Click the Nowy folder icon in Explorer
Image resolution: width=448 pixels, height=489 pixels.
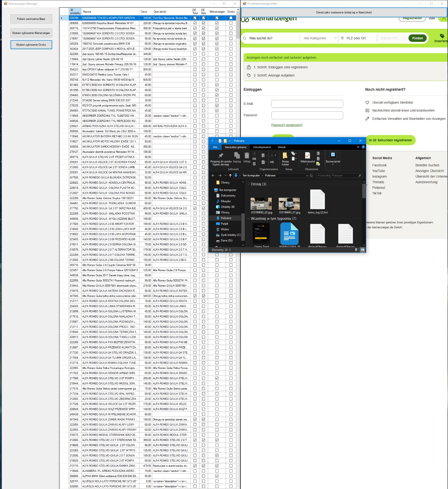(x=285, y=155)
